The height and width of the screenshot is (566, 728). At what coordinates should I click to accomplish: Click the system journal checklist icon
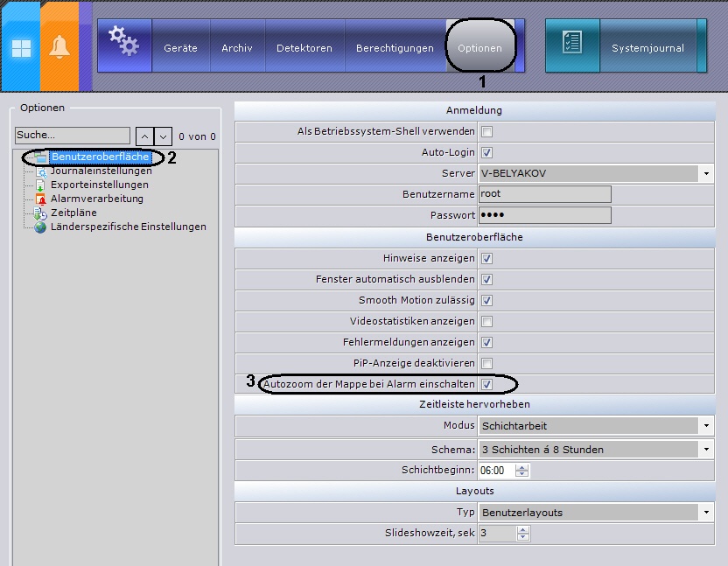pos(572,43)
